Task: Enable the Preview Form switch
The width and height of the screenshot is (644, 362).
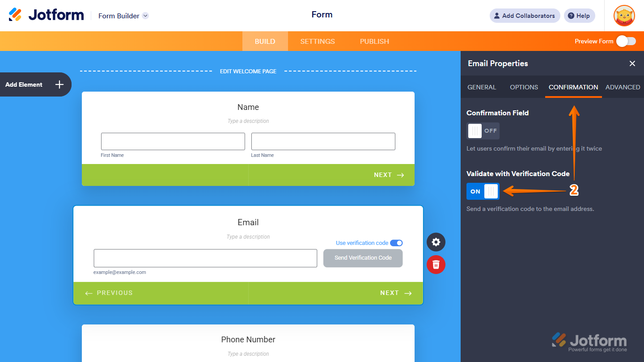Action: pos(626,41)
